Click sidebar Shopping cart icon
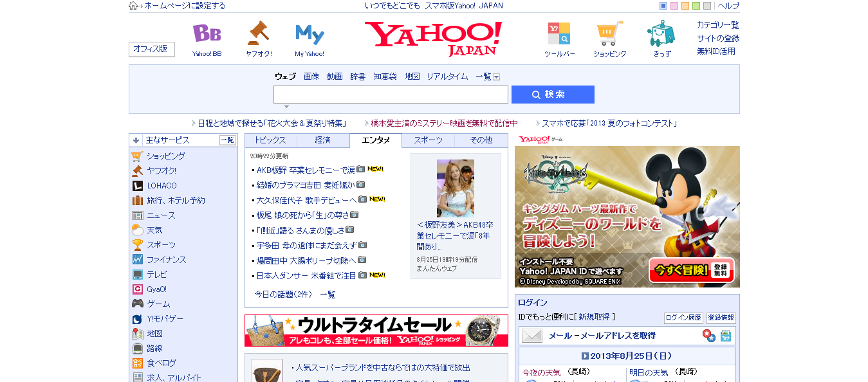Screen dimensions: 868x382 [x=137, y=156]
